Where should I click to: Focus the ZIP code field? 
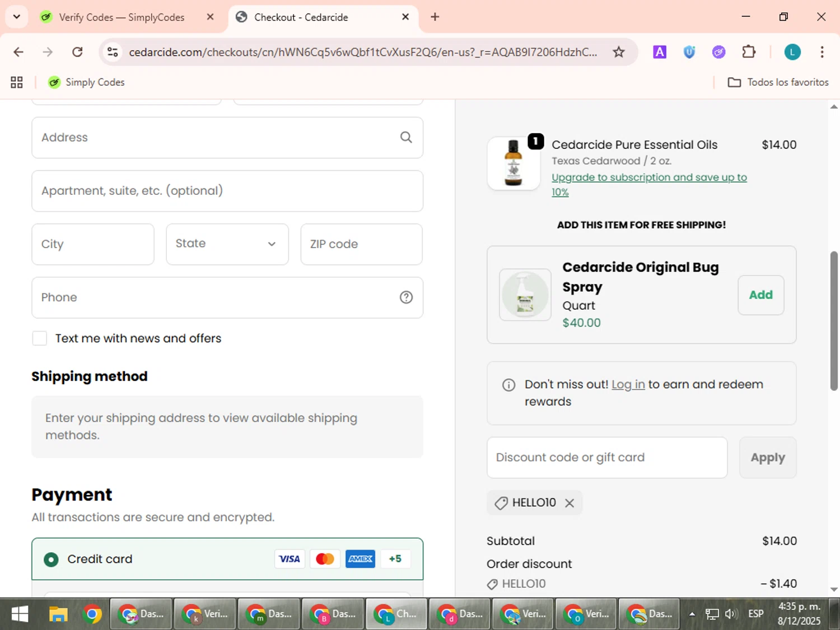pos(361,244)
